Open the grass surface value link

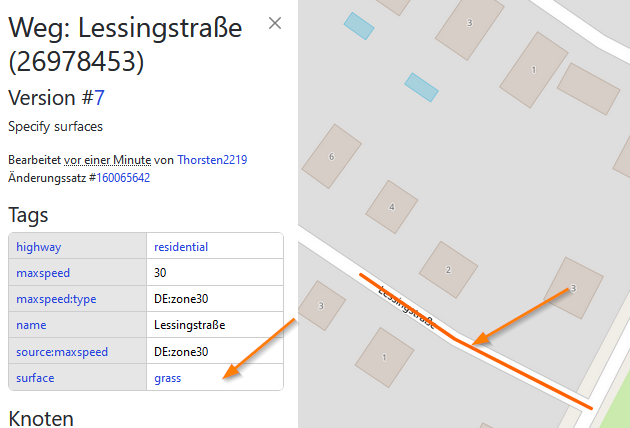pos(168,378)
